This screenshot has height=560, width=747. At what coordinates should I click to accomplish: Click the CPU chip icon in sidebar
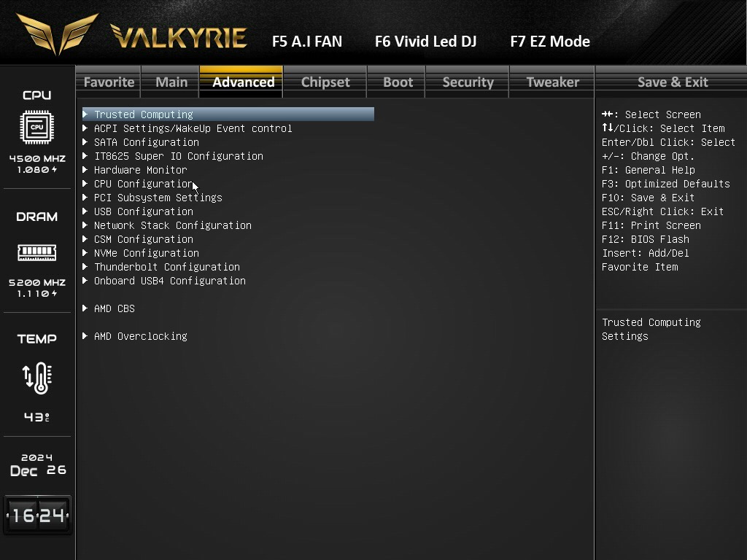pos(36,127)
